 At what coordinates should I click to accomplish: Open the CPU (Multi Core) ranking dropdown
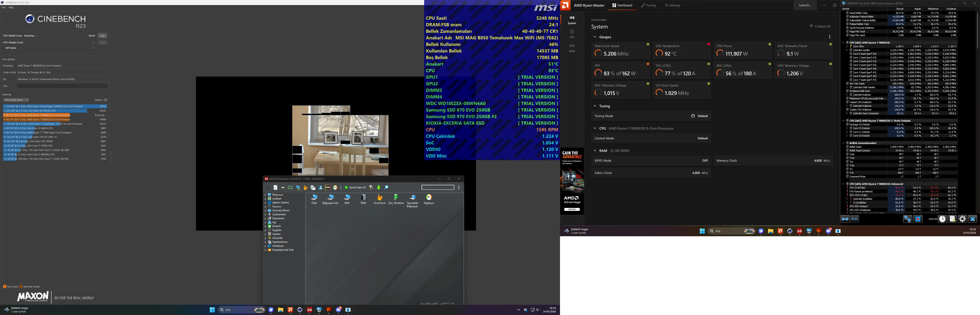[16, 100]
